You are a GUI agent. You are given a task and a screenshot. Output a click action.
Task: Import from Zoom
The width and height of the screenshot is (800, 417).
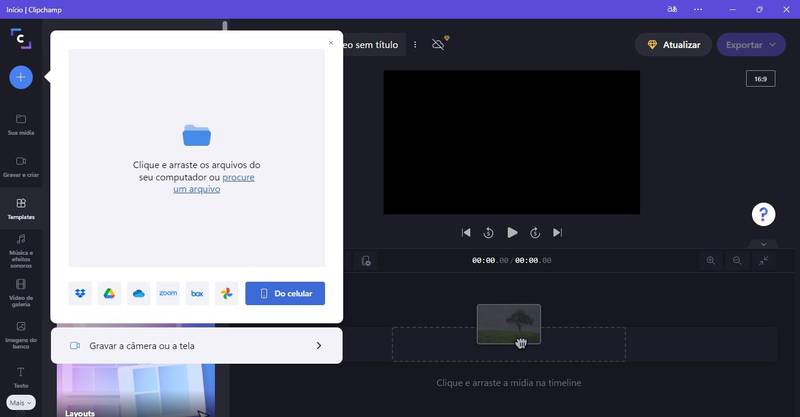[168, 293]
